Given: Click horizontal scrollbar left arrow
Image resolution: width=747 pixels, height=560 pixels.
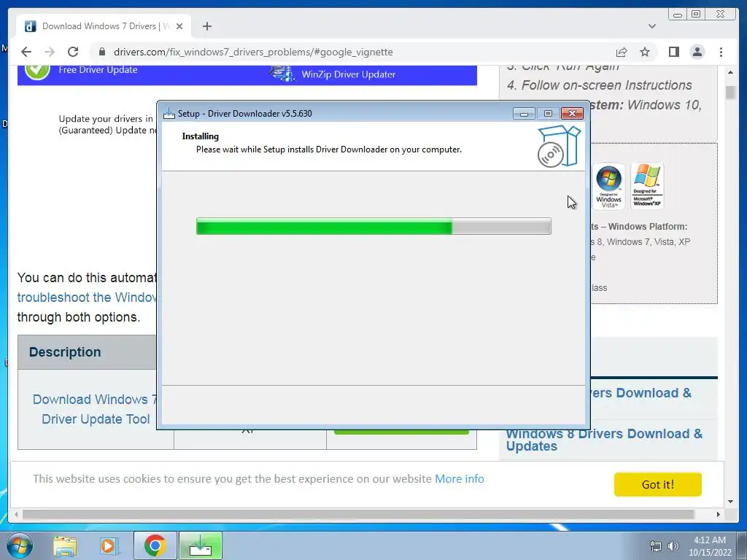Looking at the screenshot, I should click(17, 514).
